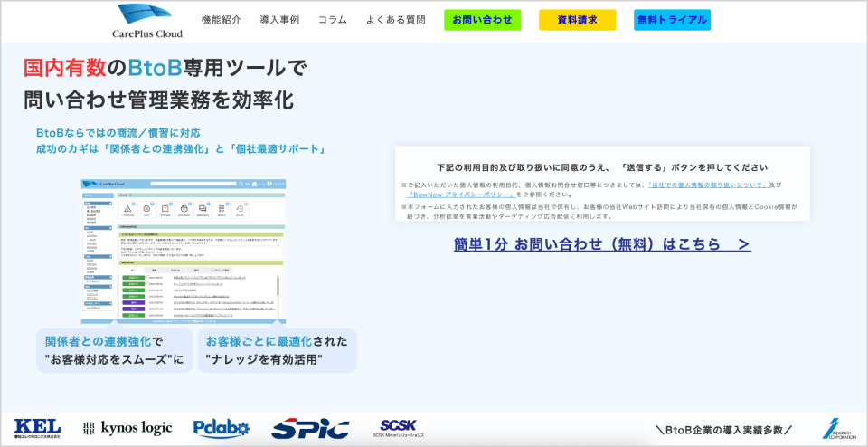The width and height of the screenshot is (868, 447).
Task: Click the search field in product screenshot
Action: (193, 184)
